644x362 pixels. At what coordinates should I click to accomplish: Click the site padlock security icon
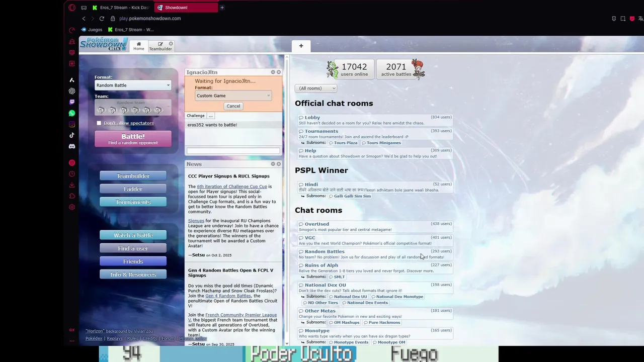[x=113, y=19]
